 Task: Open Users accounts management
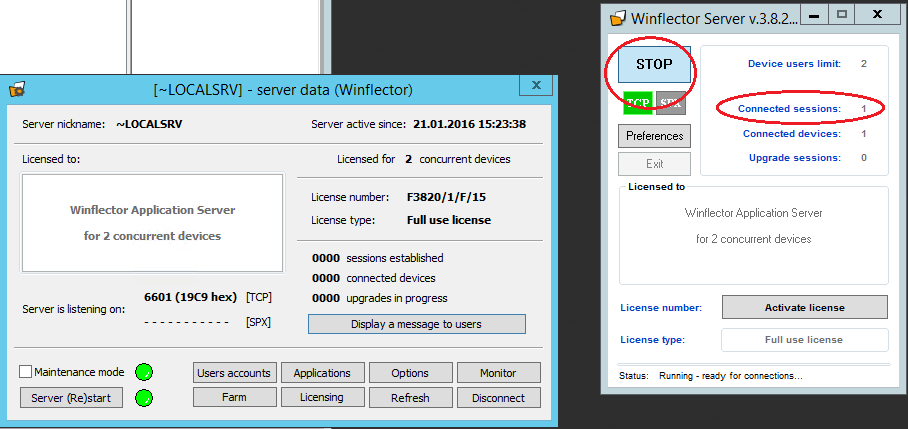point(234,373)
